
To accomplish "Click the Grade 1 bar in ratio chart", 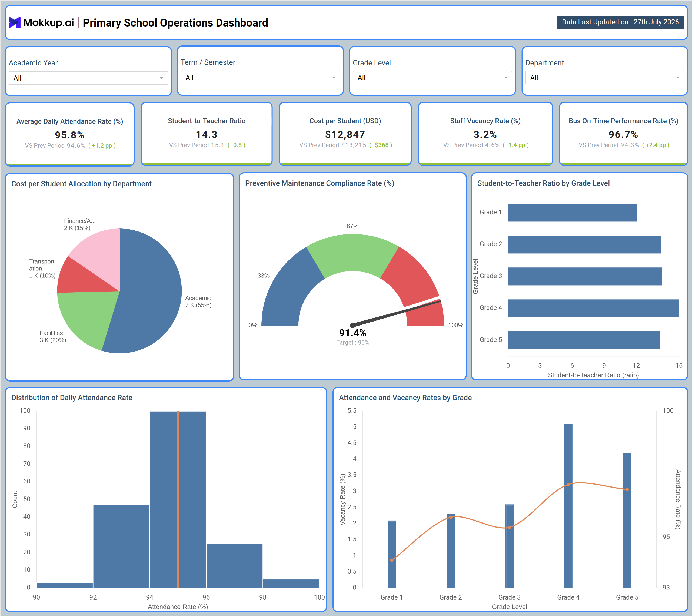I will click(x=573, y=213).
